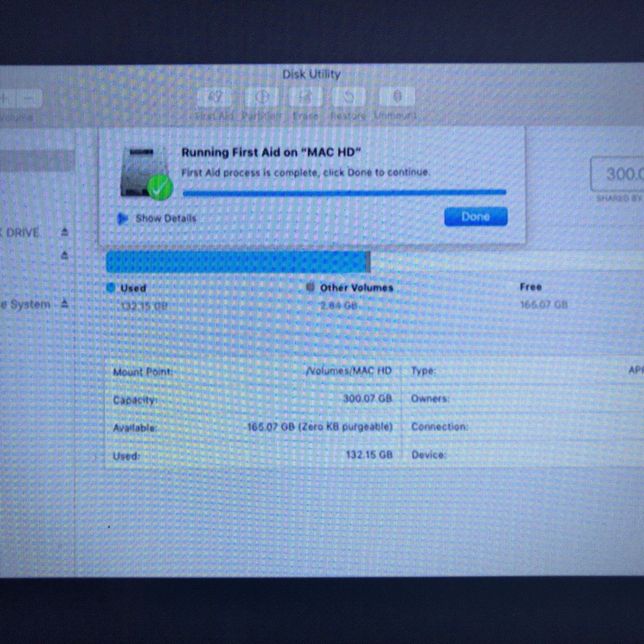Select the highlighted volume in the sidebar

click(x=36, y=161)
